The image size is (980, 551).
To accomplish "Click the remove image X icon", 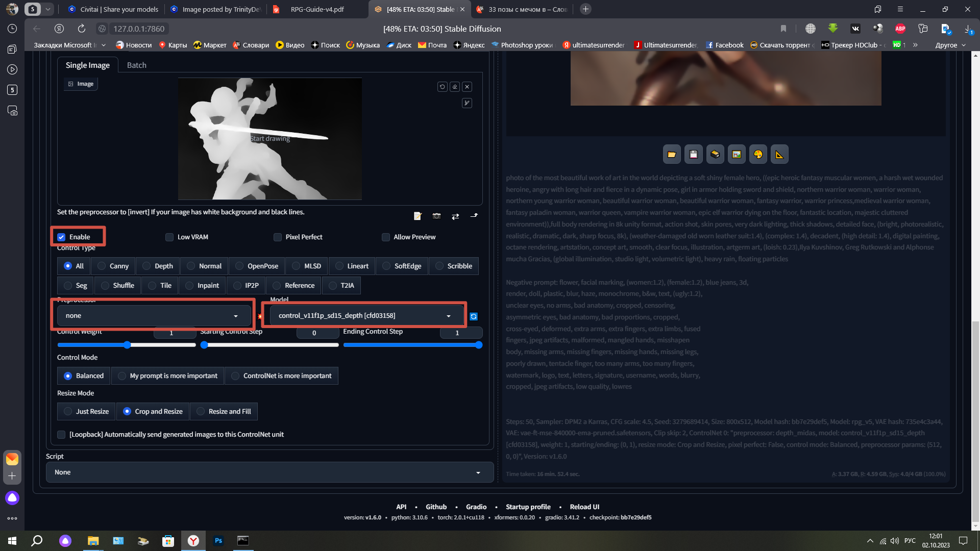I will point(467,87).
